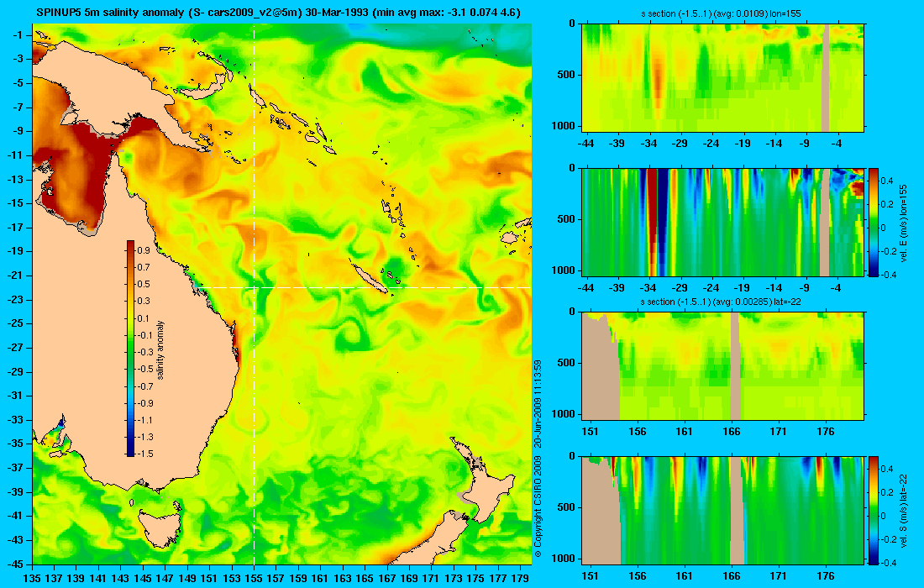
Task: Click the vel. E (m/s) velocity colorbar
Action: 874,222
